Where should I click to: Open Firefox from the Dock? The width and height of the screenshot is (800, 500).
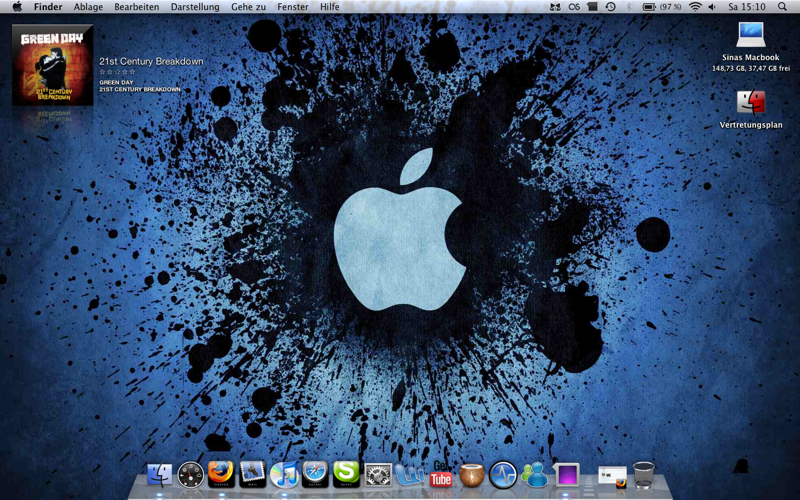[221, 474]
